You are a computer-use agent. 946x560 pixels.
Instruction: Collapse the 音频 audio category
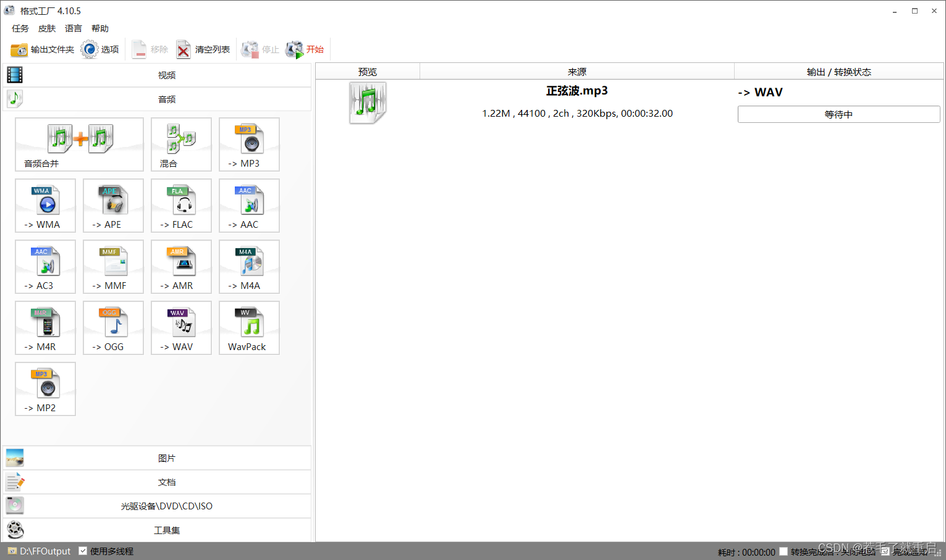click(157, 99)
